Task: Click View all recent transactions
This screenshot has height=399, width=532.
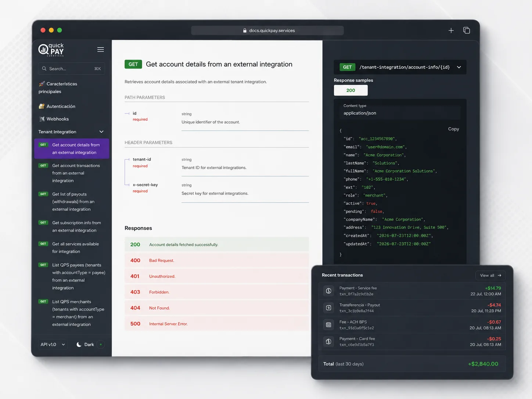Action: tap(490, 276)
